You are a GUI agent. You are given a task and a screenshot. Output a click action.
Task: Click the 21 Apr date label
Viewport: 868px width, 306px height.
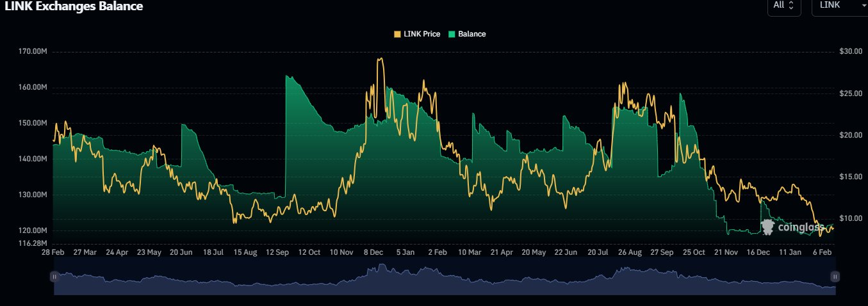pos(502,253)
